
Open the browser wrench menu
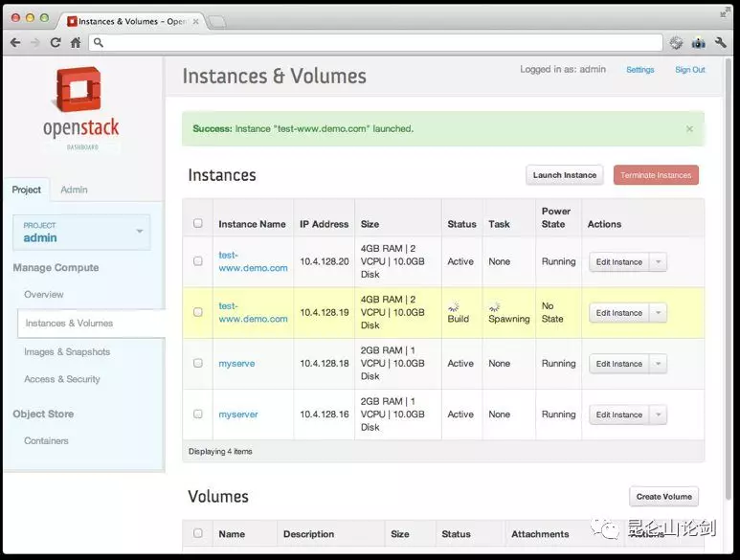coord(721,43)
